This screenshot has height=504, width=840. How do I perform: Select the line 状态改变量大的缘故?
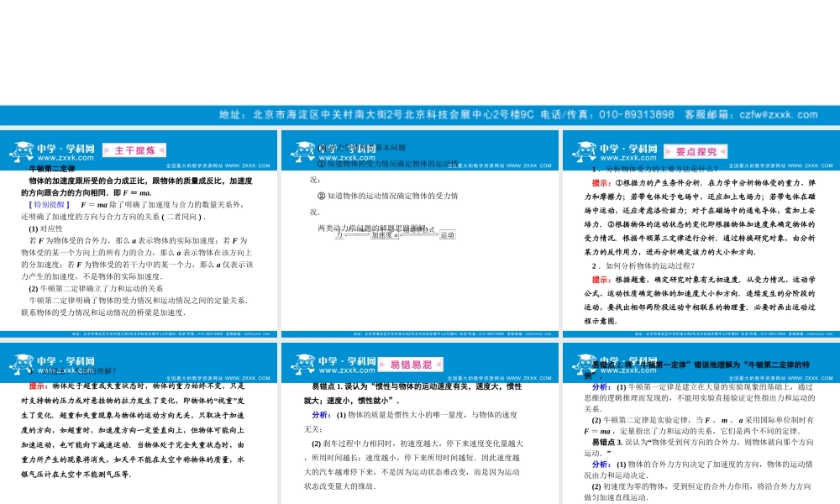[340, 487]
